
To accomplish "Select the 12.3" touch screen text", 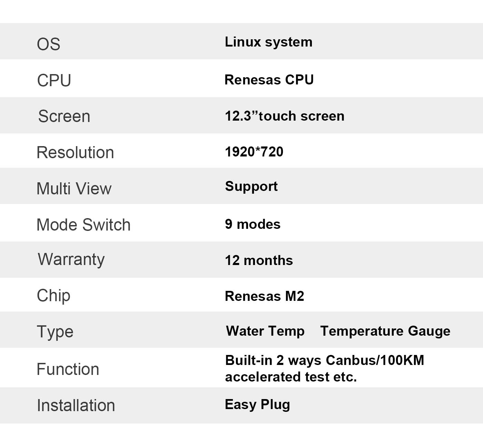I will tap(284, 116).
